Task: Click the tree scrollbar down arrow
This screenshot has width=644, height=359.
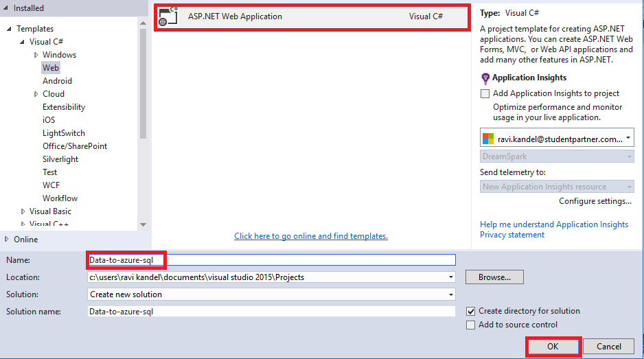Action: 143,224
